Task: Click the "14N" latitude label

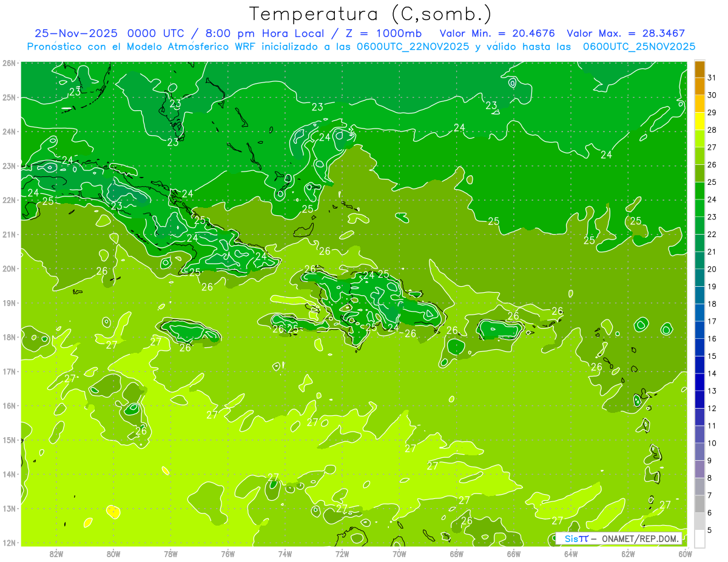Action: pyautogui.click(x=8, y=474)
